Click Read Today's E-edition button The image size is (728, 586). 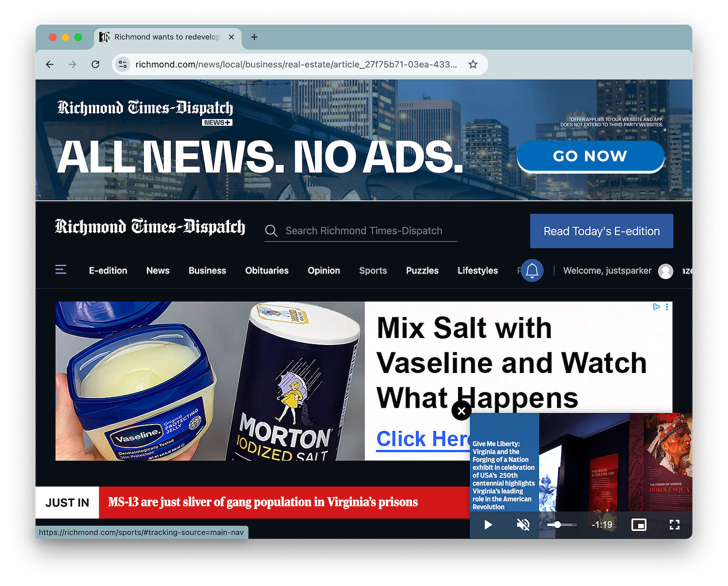pyautogui.click(x=601, y=231)
